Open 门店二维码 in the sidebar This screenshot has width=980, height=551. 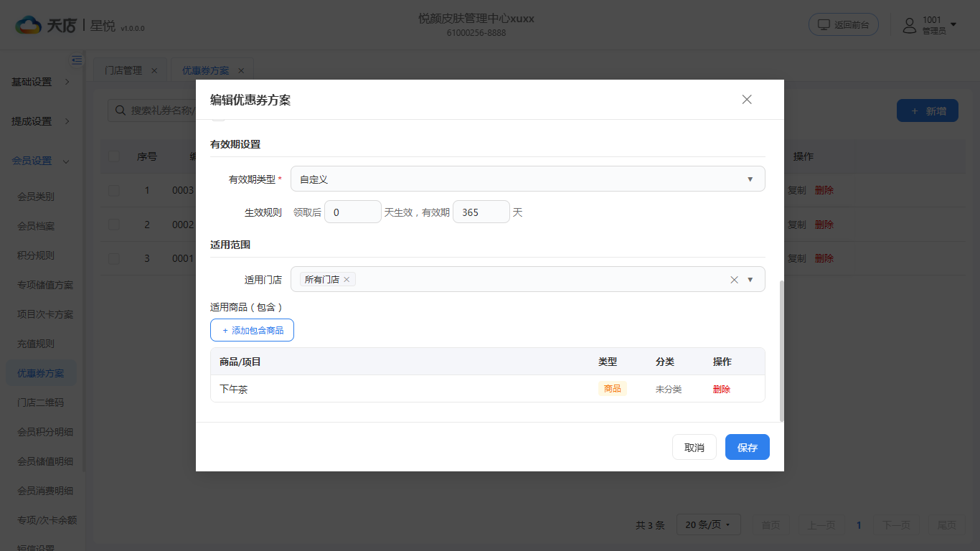click(41, 402)
